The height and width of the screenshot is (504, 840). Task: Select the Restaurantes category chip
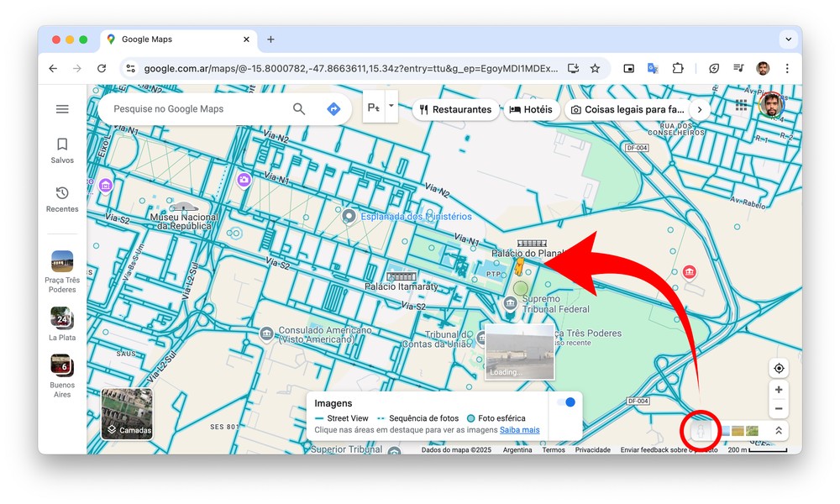[x=455, y=109]
